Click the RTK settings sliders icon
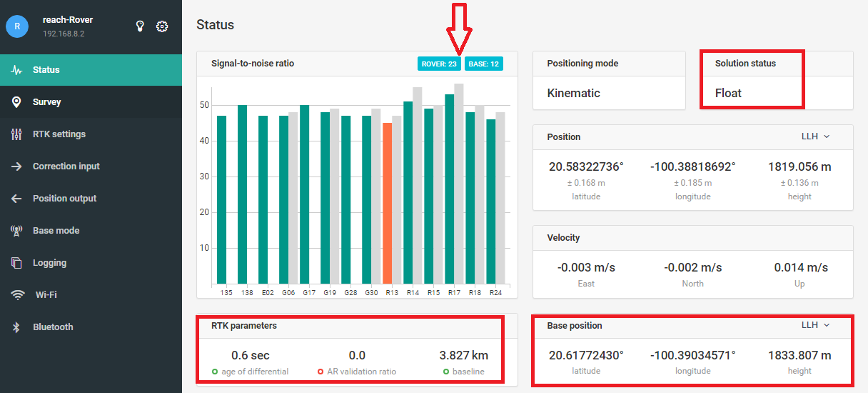This screenshot has height=393, width=868. (16, 134)
